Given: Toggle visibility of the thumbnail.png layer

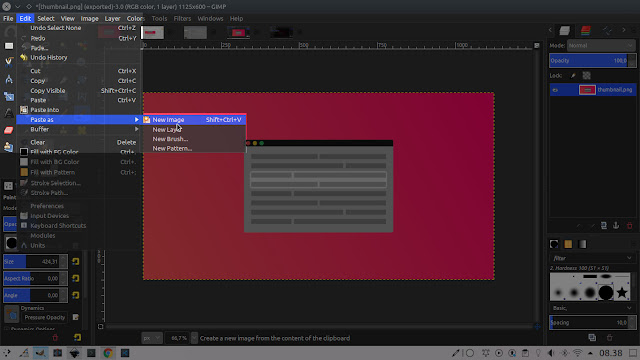Looking at the screenshot, I should pos(555,90).
